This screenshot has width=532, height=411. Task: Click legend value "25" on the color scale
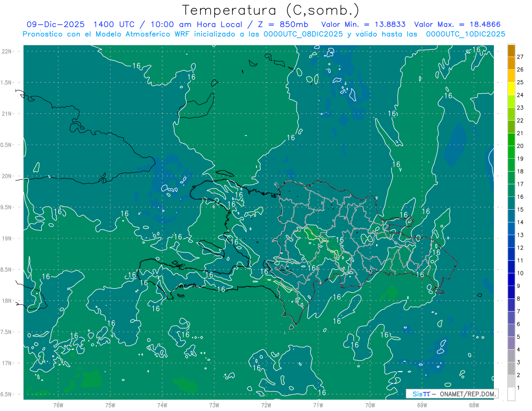[x=520, y=82]
